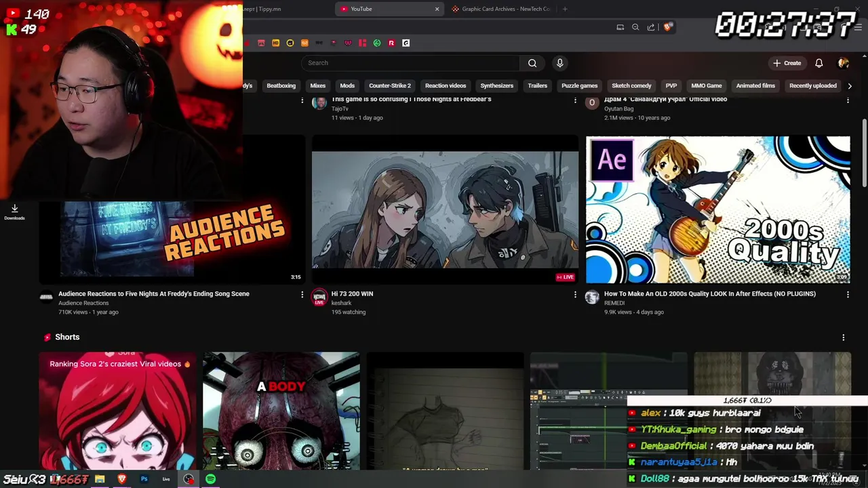
Task: Open Photoshop from the taskbar
Action: pos(144,479)
